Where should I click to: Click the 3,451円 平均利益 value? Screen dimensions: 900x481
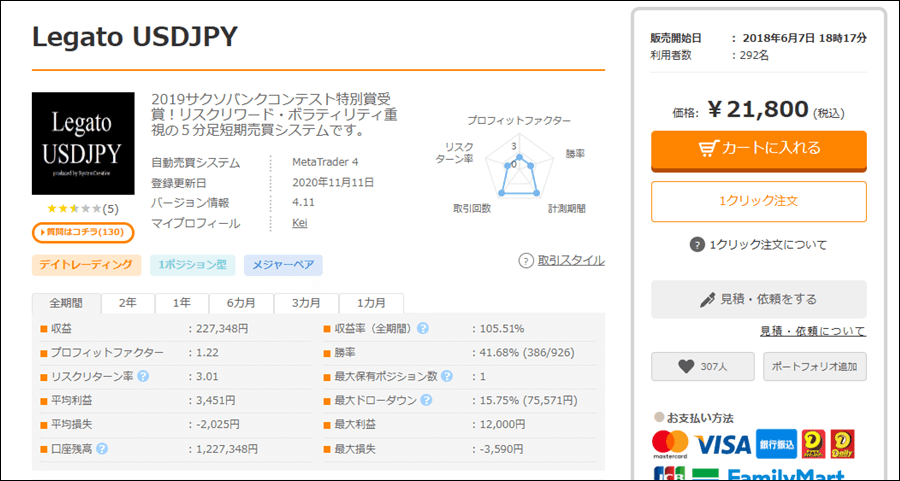pyautogui.click(x=216, y=400)
